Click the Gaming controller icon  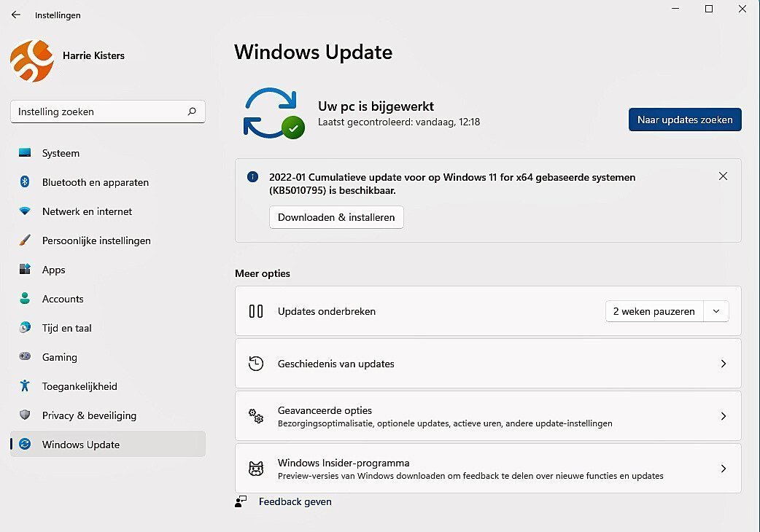[25, 356]
